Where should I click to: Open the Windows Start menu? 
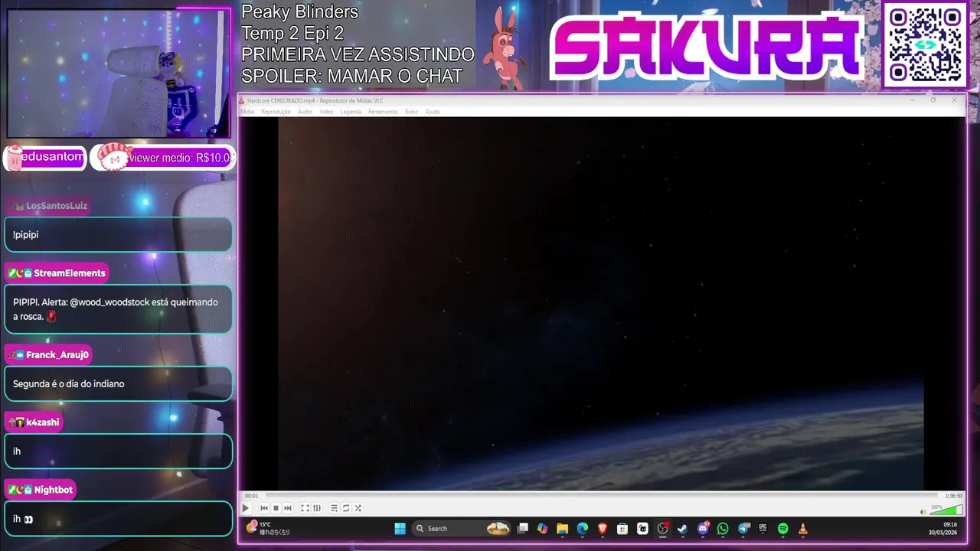400,528
